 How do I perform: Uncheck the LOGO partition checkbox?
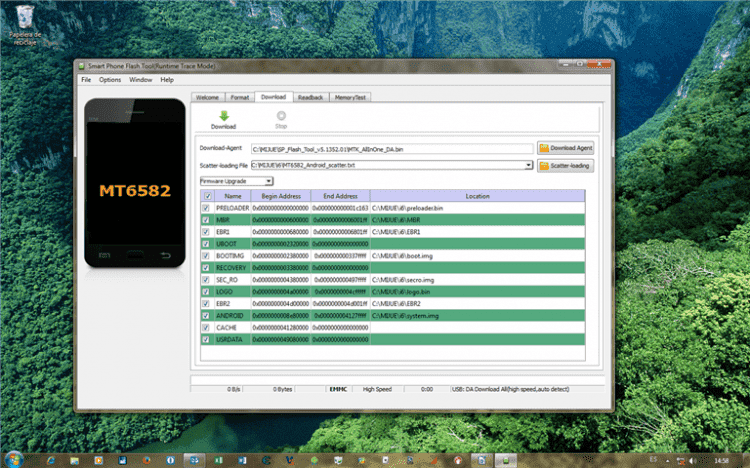tap(206, 292)
